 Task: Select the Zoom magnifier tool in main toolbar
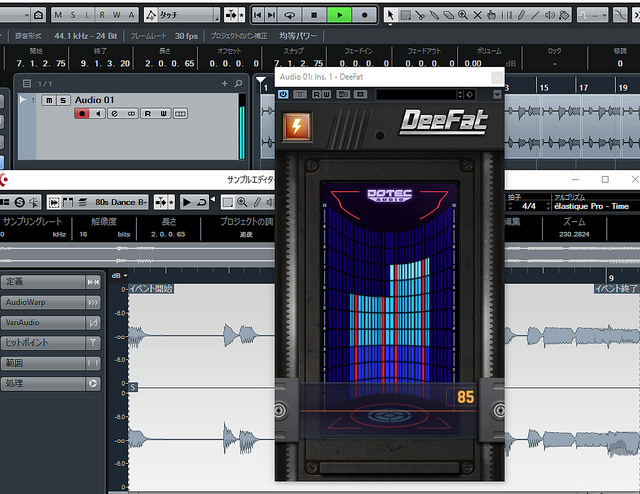click(x=463, y=16)
